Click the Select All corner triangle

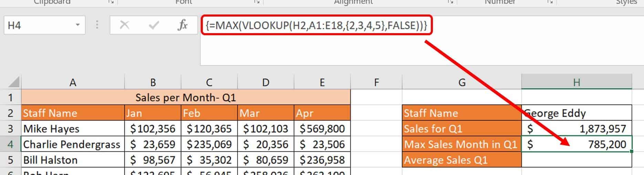click(x=14, y=82)
